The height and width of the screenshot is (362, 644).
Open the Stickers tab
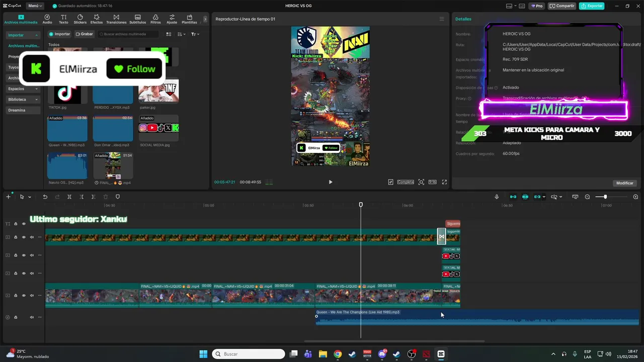pyautogui.click(x=80, y=19)
